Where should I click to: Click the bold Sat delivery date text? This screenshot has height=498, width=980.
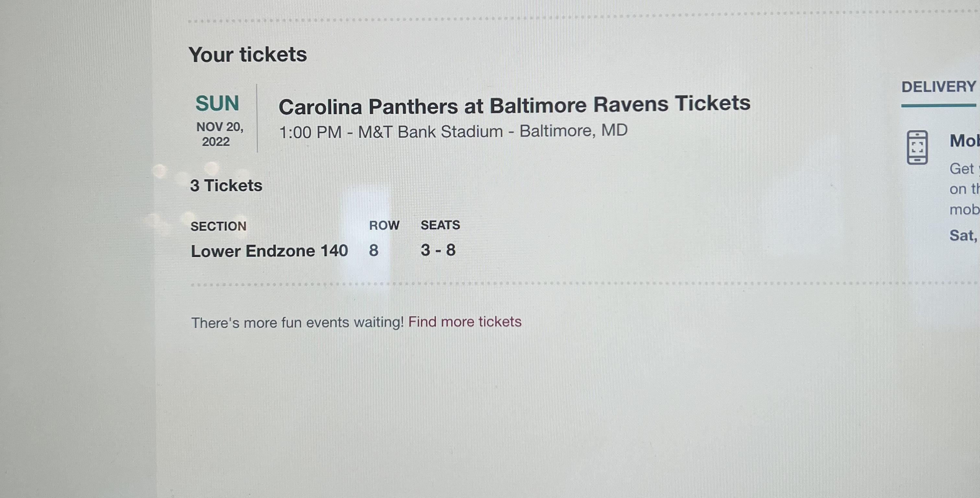tap(964, 236)
